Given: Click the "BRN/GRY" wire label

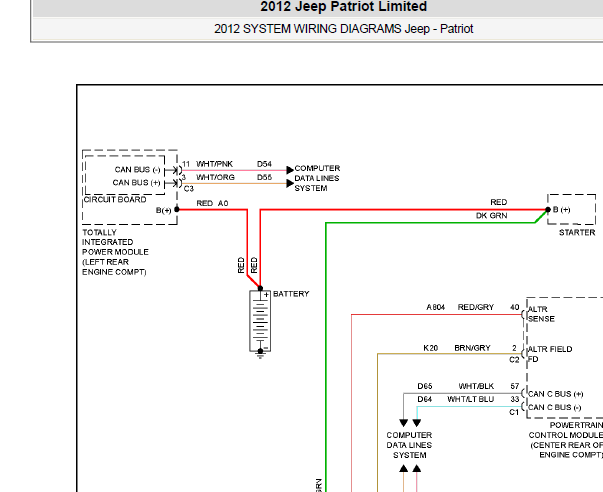Looking at the screenshot, I should click(472, 348).
